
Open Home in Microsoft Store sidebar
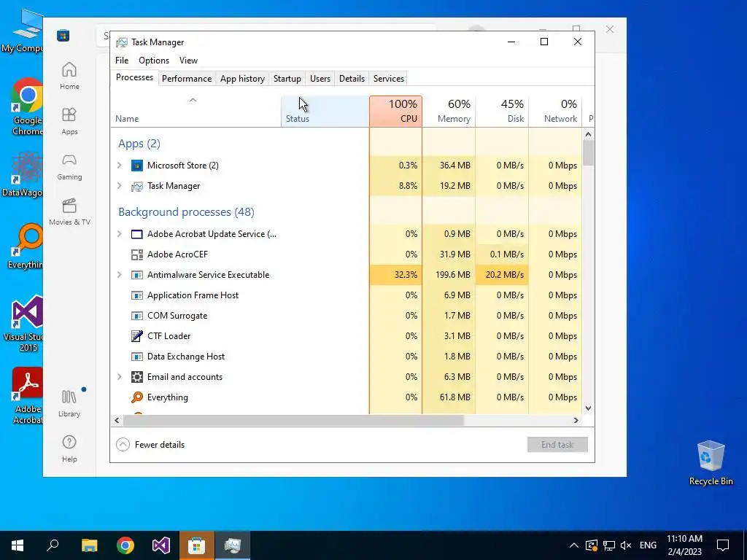[x=69, y=76]
